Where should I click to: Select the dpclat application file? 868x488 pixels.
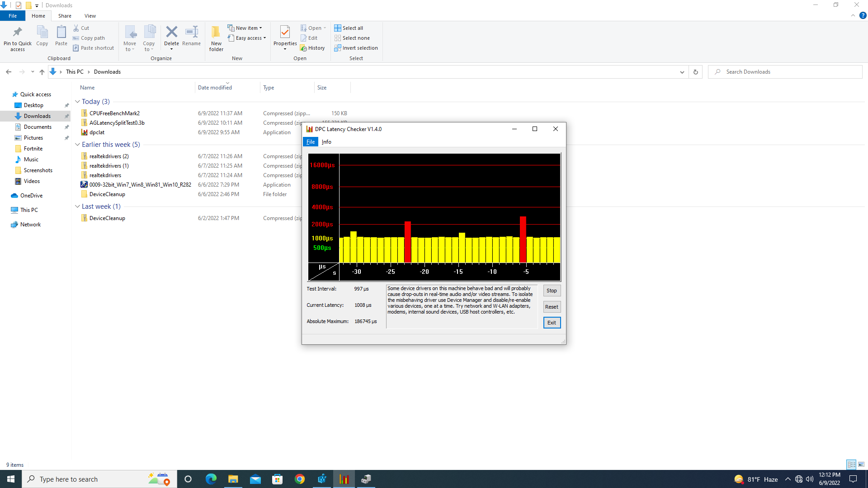pos(97,132)
